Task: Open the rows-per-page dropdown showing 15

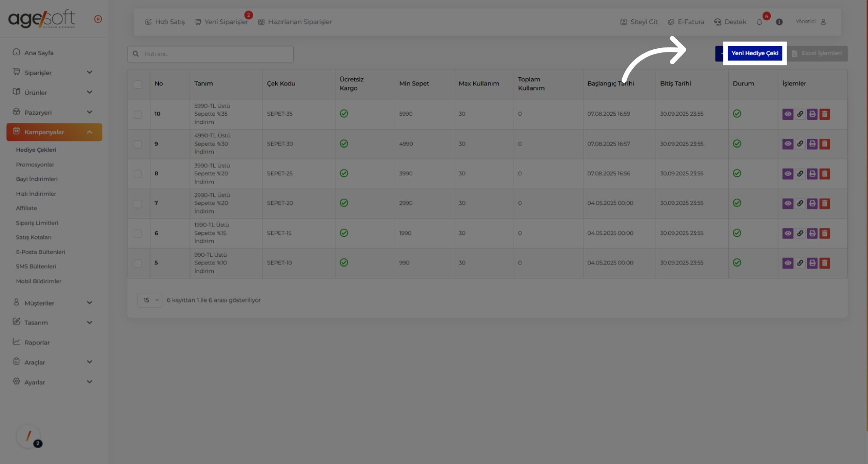Action: point(150,300)
